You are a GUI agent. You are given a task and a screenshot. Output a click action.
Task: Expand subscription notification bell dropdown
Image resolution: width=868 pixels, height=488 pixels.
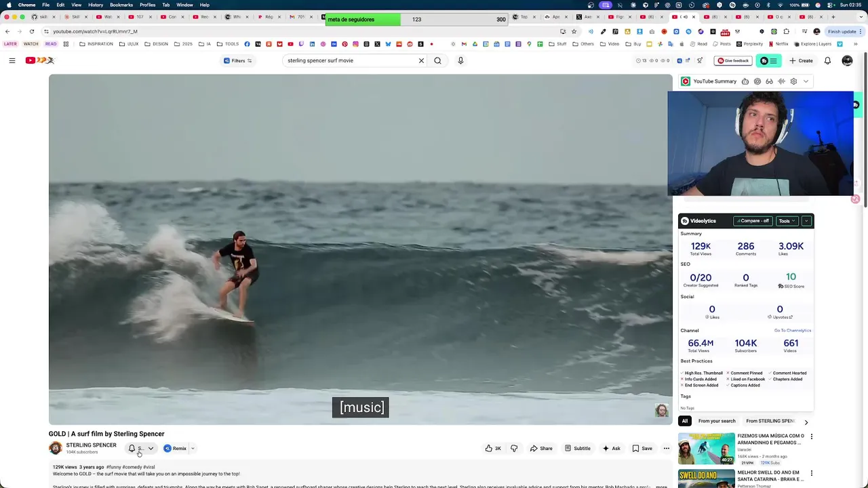[151, 448]
